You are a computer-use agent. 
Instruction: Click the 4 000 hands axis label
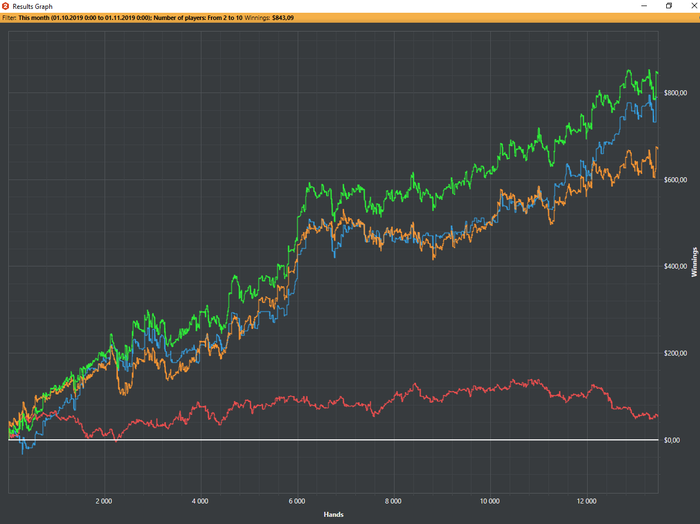200,501
